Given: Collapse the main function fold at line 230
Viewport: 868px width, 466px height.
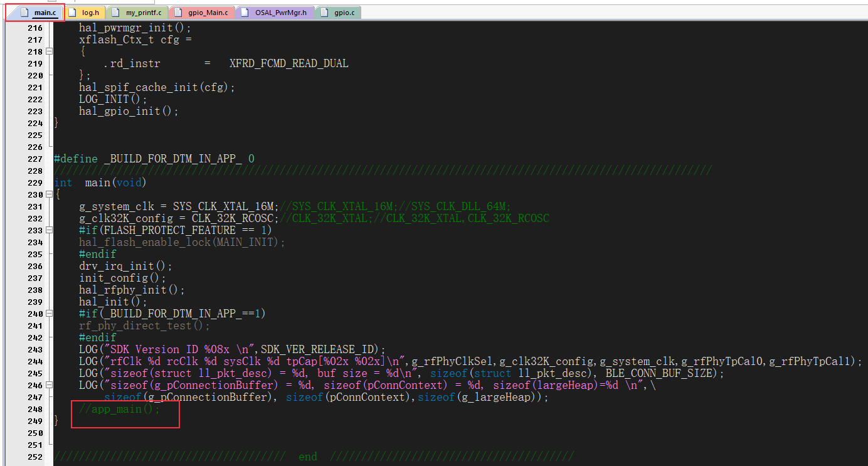Looking at the screenshot, I should pyautogui.click(x=48, y=194).
